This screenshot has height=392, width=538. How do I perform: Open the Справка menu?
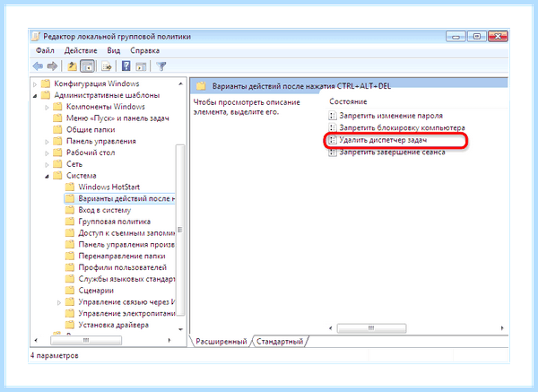[144, 50]
